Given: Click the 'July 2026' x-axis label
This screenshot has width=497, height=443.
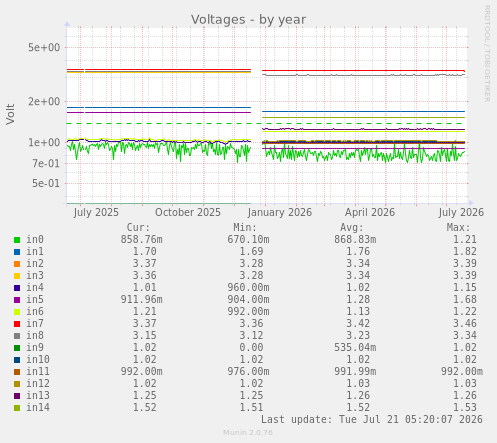Looking at the screenshot, I should coord(461,213).
